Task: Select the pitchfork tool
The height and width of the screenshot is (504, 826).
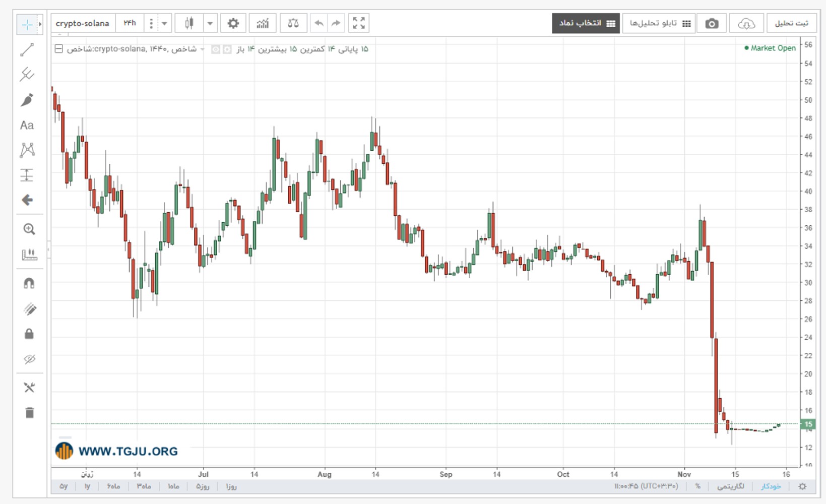Action: coord(27,75)
